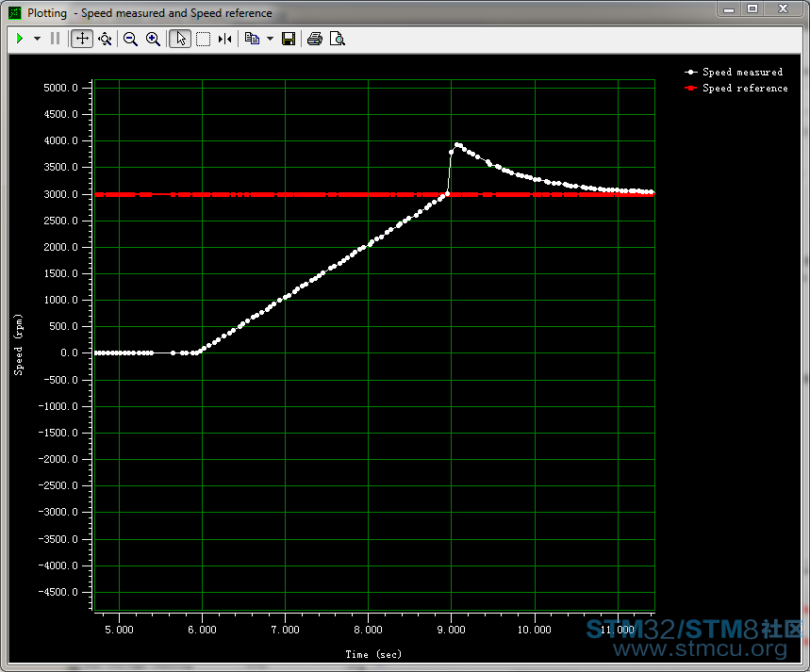Select the zoom-to-fit tool
This screenshot has width=810, height=672.
pos(105,39)
